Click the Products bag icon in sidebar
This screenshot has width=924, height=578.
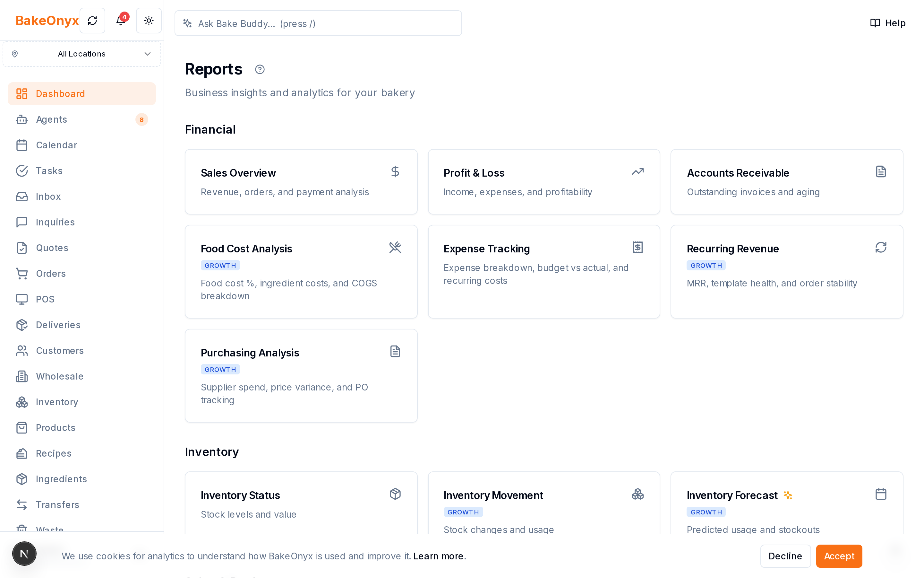[x=22, y=427]
